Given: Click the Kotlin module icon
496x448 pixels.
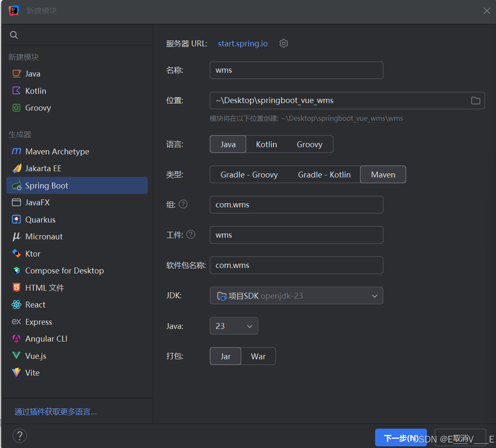Looking at the screenshot, I should (x=16, y=91).
